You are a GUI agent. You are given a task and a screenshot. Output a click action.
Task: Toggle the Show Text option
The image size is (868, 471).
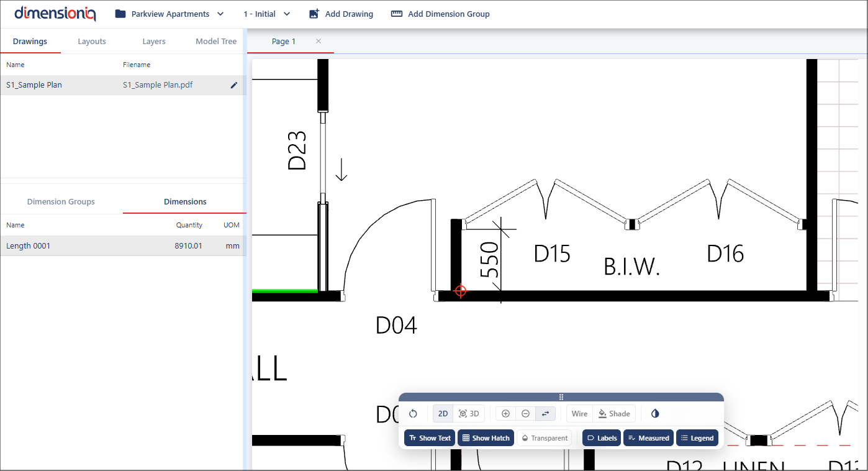pyautogui.click(x=430, y=438)
